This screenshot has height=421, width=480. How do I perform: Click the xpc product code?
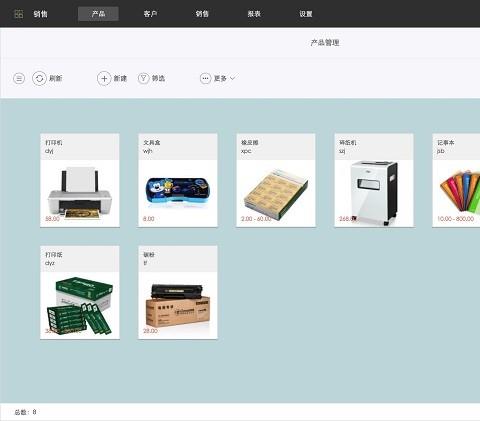pos(246,151)
